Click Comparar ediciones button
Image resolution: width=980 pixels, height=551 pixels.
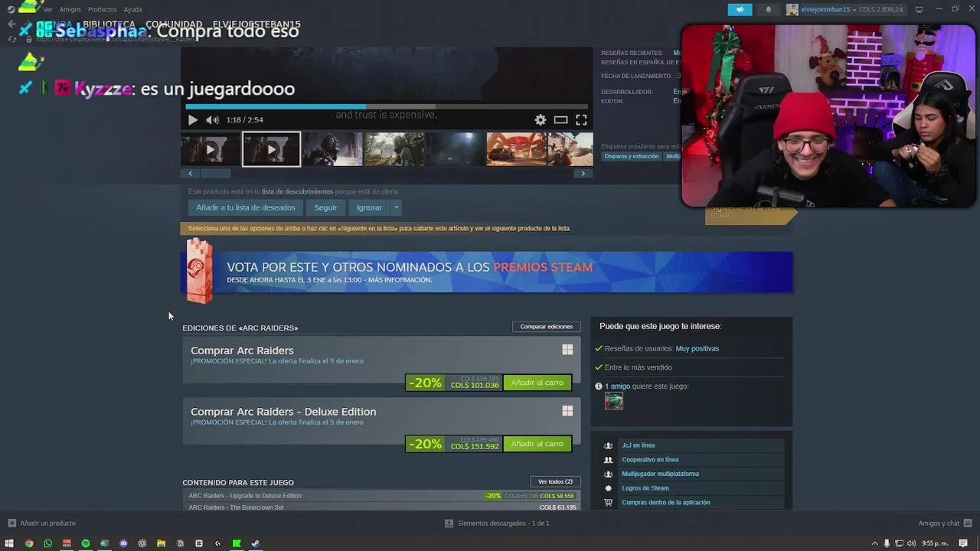click(x=546, y=327)
